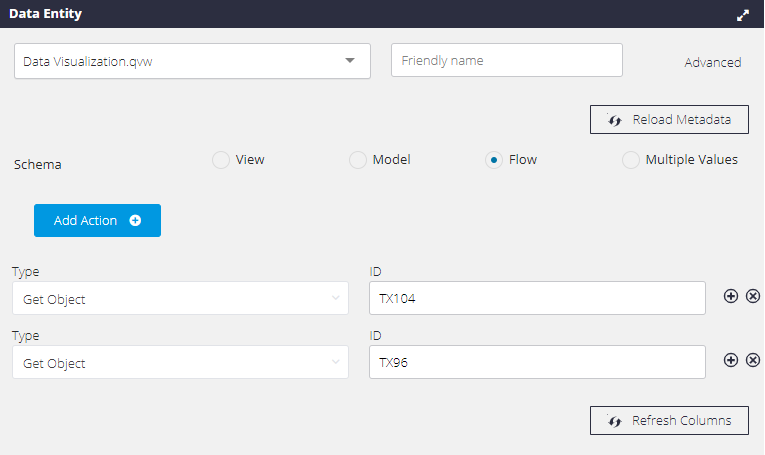
Task: Open the Advanced settings link
Action: (x=712, y=62)
